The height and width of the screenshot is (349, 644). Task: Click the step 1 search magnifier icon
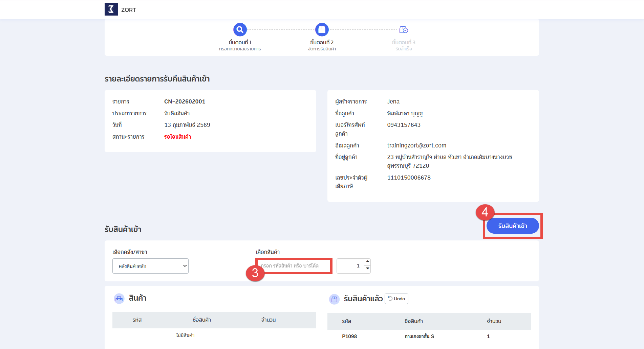coord(240,30)
